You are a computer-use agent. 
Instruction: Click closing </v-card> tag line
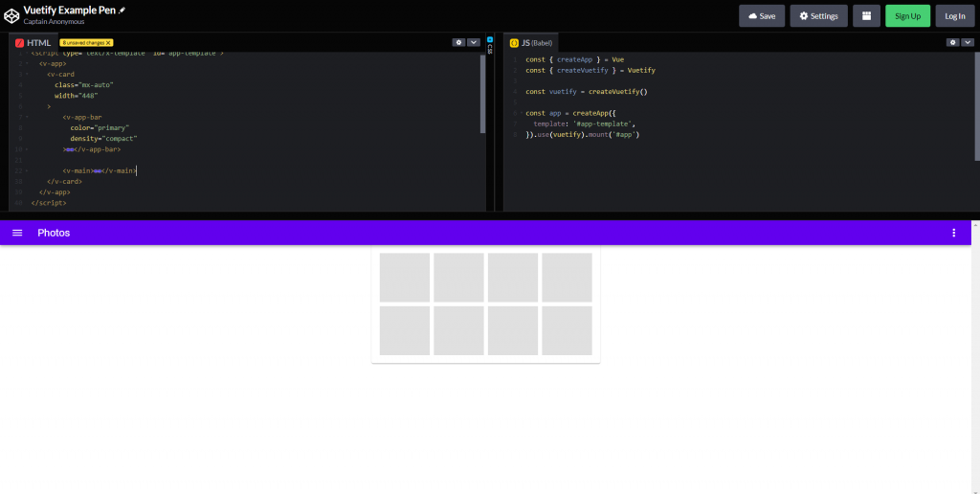(64, 181)
